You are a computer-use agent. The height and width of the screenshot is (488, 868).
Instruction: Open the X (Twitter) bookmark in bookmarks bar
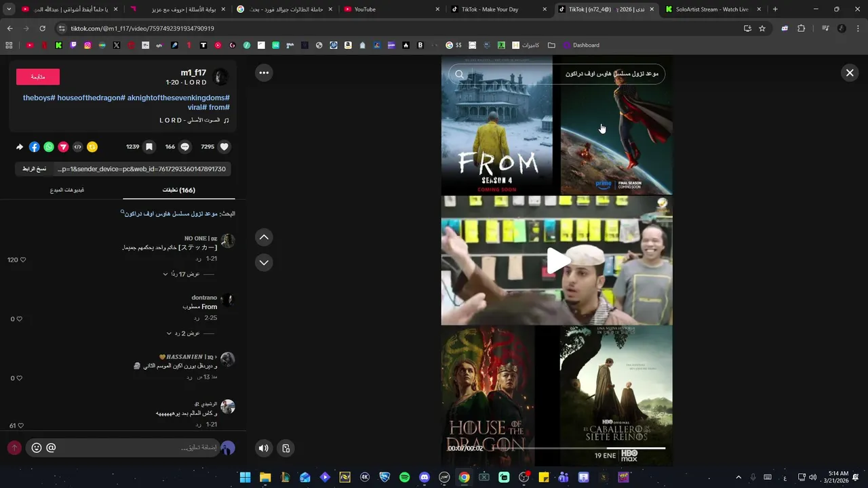[x=117, y=45]
